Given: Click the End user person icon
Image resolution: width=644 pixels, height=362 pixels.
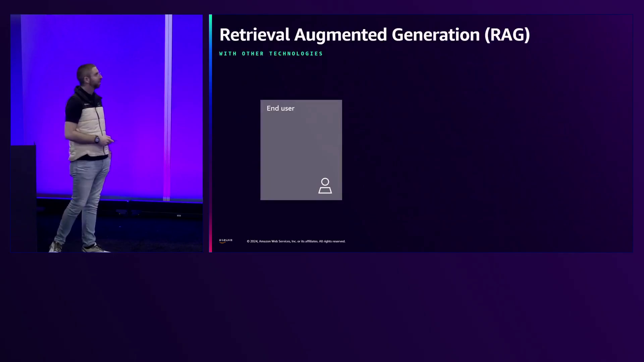Looking at the screenshot, I should point(325,186).
